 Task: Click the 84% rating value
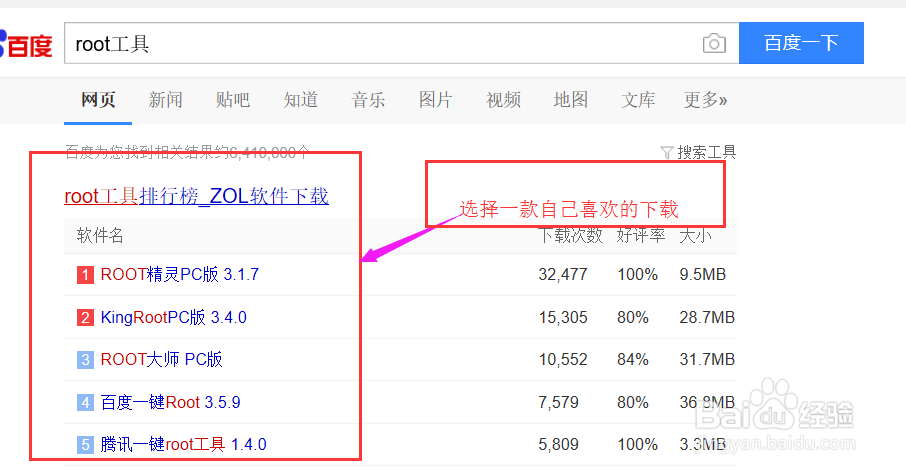point(633,359)
